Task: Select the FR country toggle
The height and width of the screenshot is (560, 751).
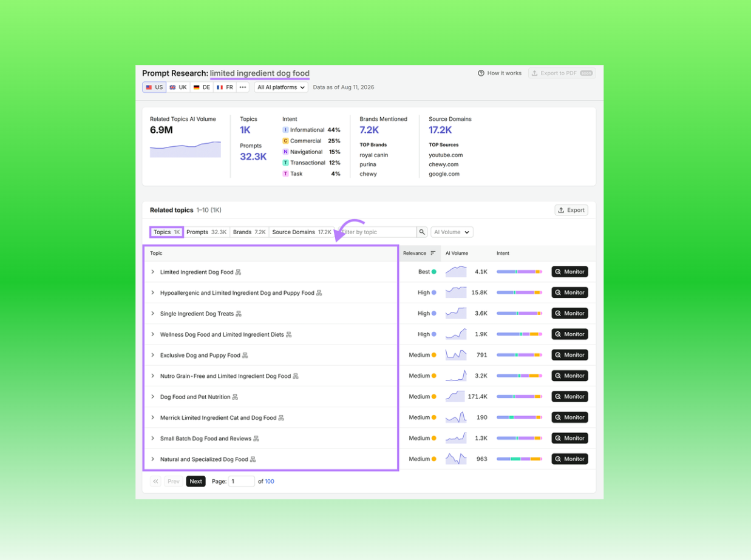Action: click(x=225, y=87)
